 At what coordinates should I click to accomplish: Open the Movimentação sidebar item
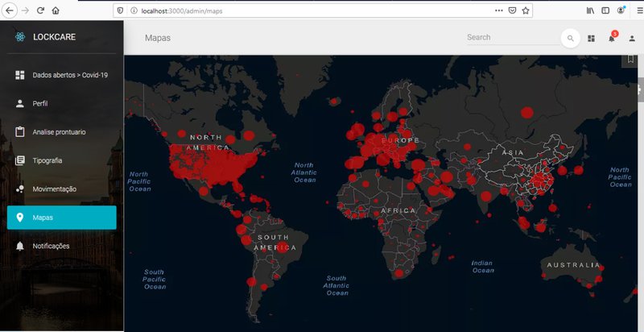tap(62, 189)
